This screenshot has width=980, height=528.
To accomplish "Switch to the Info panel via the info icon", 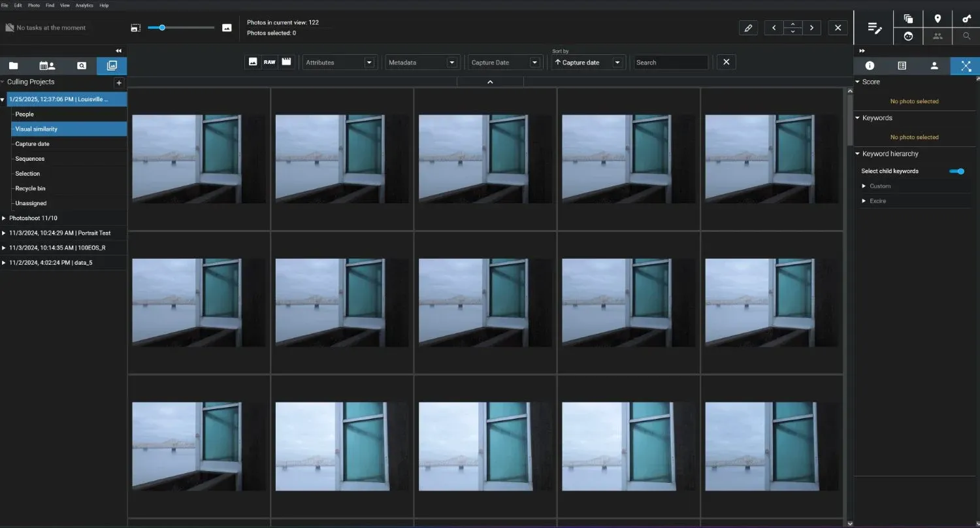I will [x=870, y=65].
